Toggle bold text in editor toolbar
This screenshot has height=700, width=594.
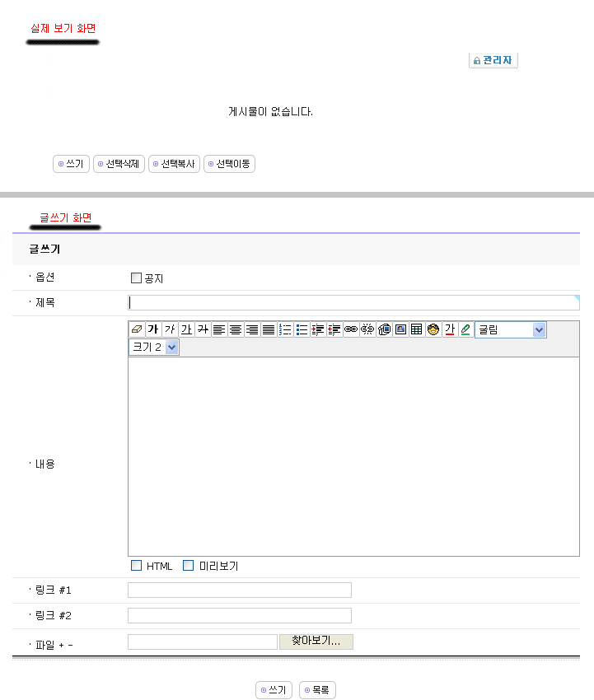click(x=153, y=329)
